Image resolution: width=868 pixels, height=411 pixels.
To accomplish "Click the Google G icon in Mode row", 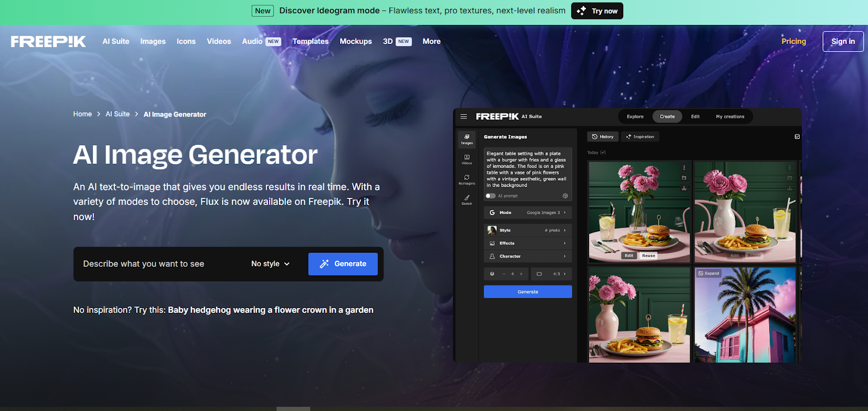I will 492,213.
